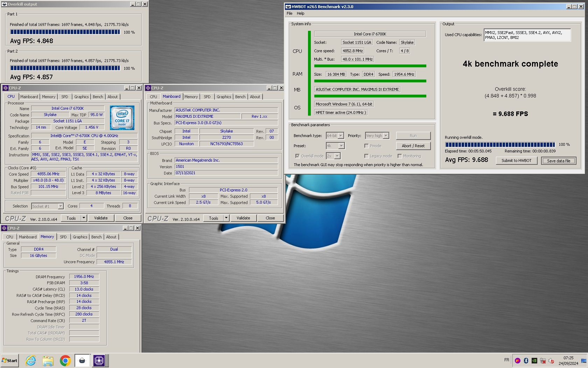The image size is (588, 368).
Task: Open Tools dropdown arrow in CPU-Z Mainboard window
Action: 226,218
